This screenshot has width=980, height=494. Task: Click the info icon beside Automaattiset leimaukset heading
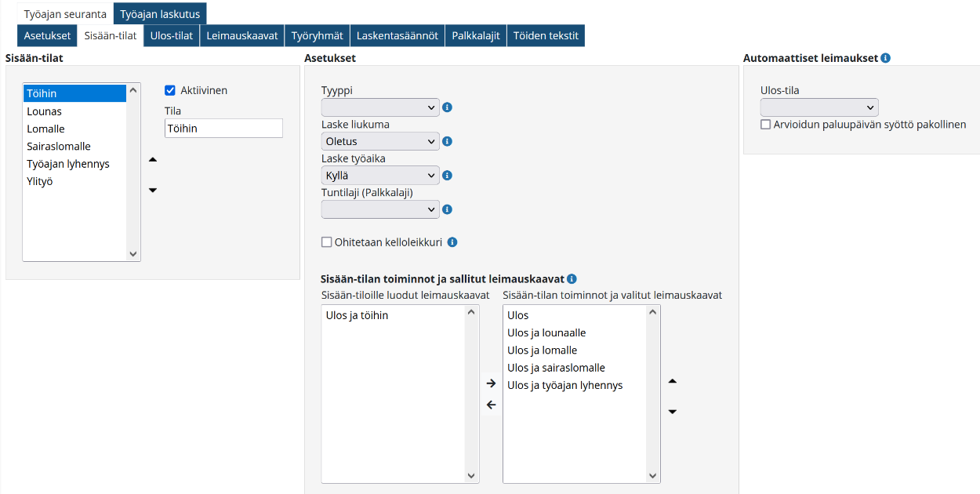[x=885, y=58]
